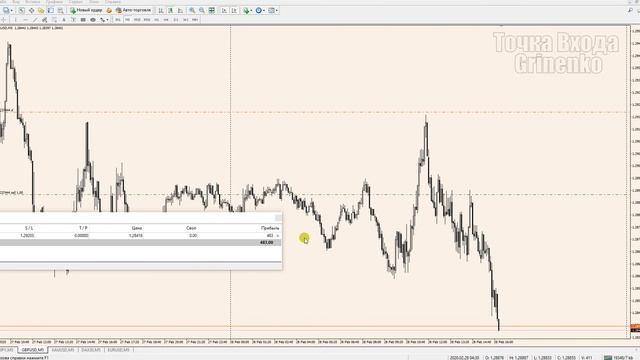Toggle the H1 timeframe
Screen dimensions: 640x360
coord(156,20)
